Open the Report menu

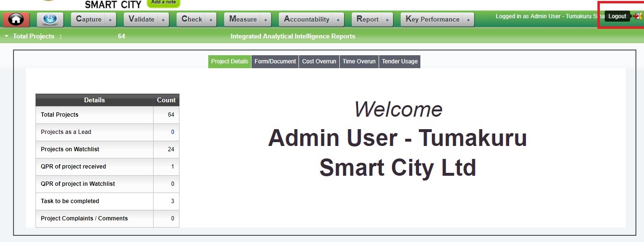click(x=368, y=19)
